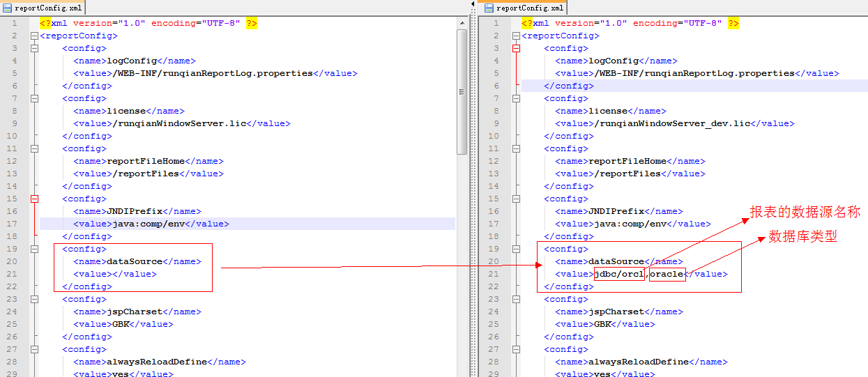Click 'JNDIPrefix' name in right pane
Screen dimensions: 868x377
pos(616,212)
